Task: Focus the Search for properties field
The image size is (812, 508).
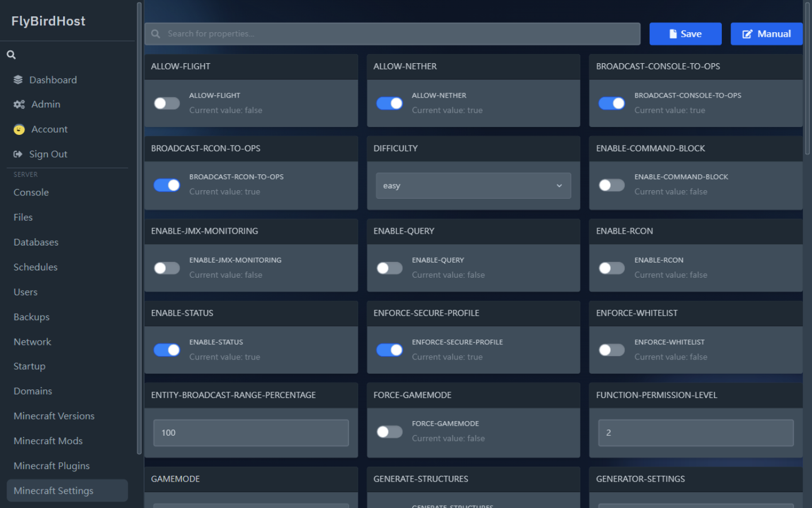Action: 392,34
